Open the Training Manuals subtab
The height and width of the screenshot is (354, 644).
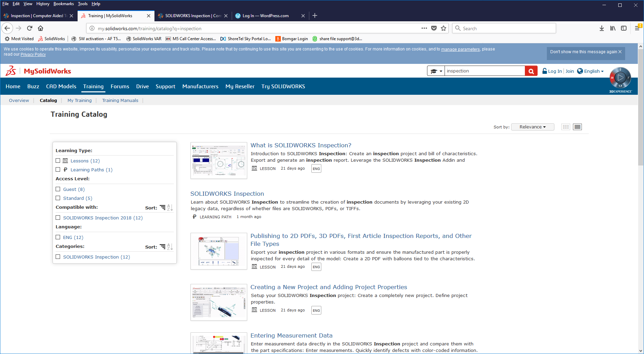click(120, 100)
